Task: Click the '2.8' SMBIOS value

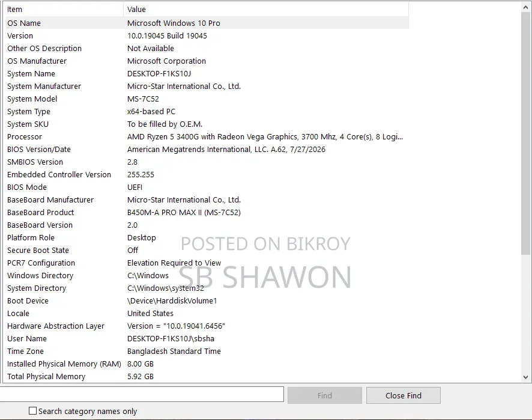Action: tap(132, 162)
